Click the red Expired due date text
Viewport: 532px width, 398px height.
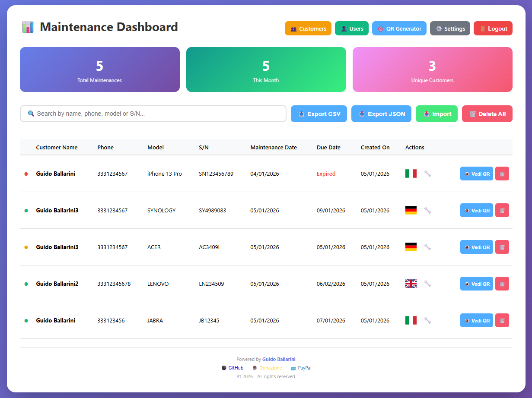[x=326, y=174]
